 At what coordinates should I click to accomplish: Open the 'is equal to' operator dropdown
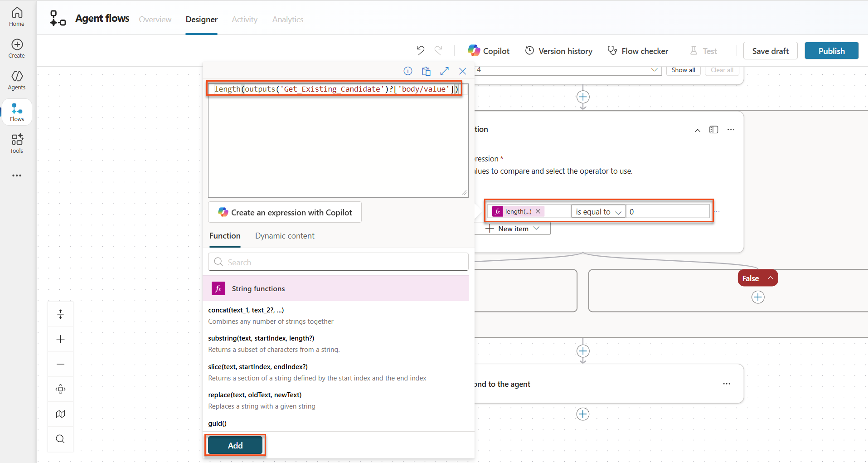point(598,212)
